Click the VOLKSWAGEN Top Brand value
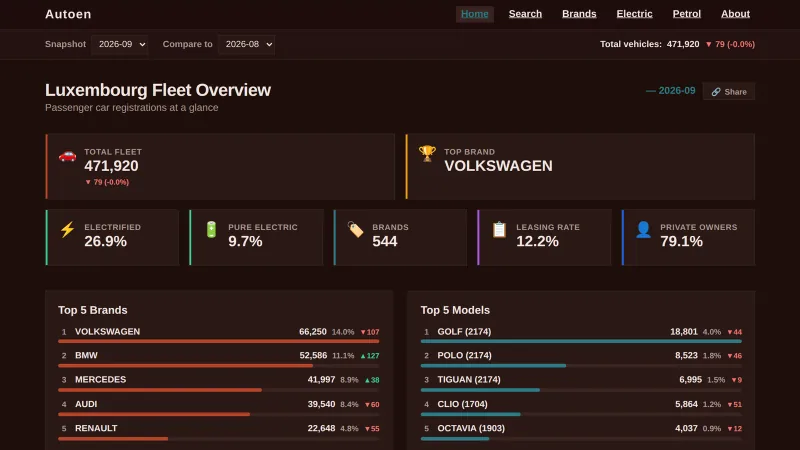This screenshot has width=800, height=450. point(498,166)
